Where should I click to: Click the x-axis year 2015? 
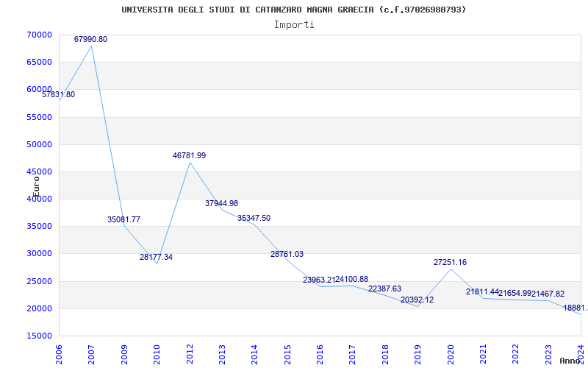pos(287,355)
